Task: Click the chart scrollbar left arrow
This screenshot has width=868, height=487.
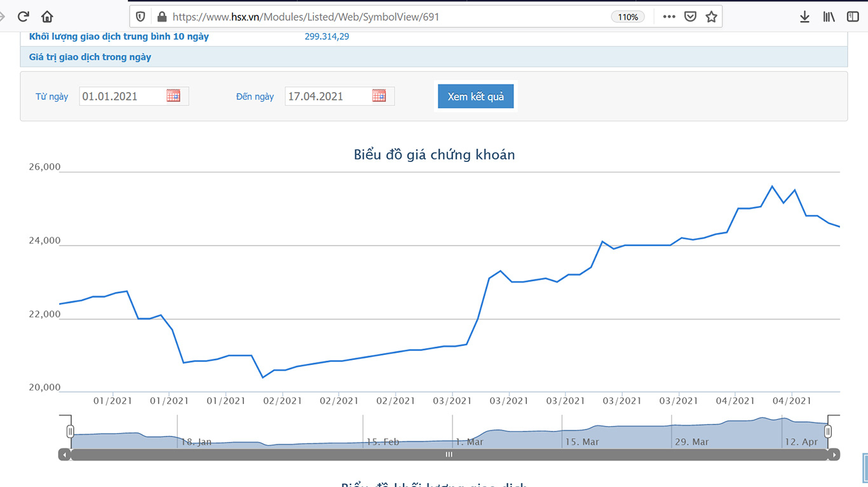Action: tap(64, 455)
